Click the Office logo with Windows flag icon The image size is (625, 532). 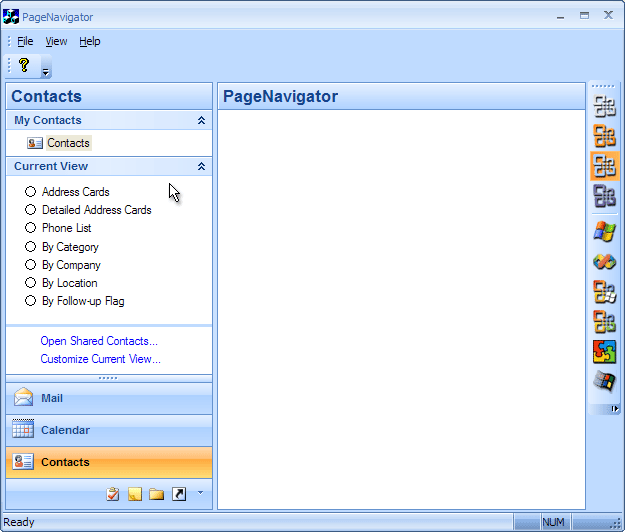tap(605, 292)
